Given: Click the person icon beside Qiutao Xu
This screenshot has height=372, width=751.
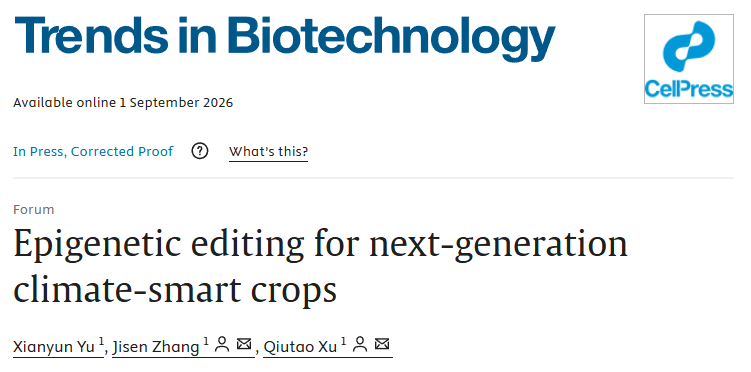Looking at the screenshot, I should 360,344.
